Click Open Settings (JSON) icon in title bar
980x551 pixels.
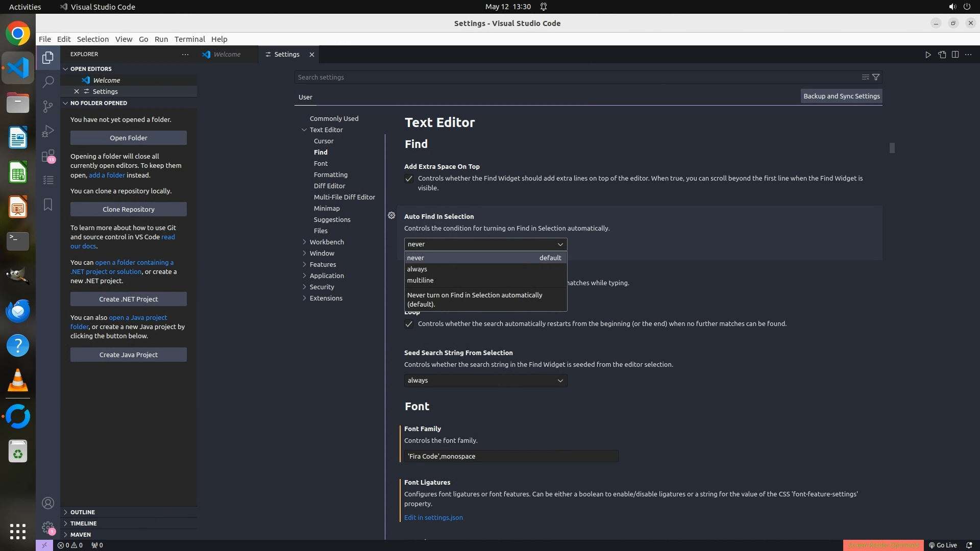click(942, 55)
